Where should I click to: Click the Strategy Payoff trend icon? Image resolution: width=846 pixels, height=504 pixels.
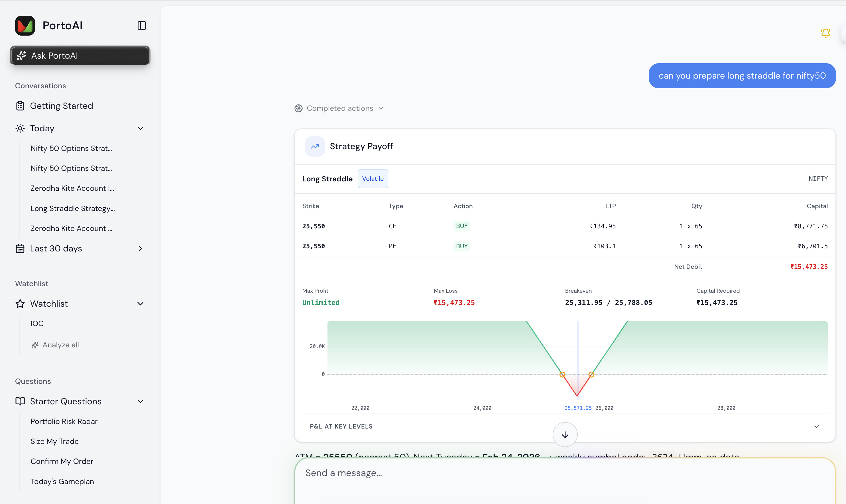pos(315,146)
